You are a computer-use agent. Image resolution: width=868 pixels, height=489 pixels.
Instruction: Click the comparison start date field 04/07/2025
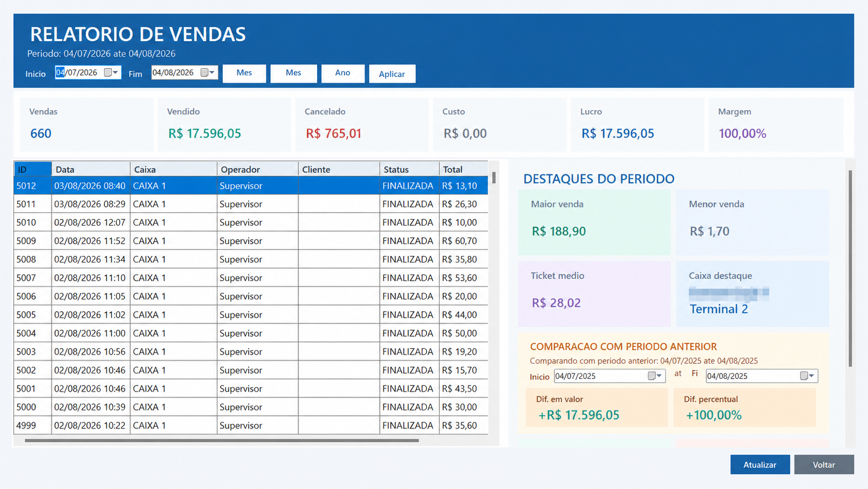tap(609, 376)
